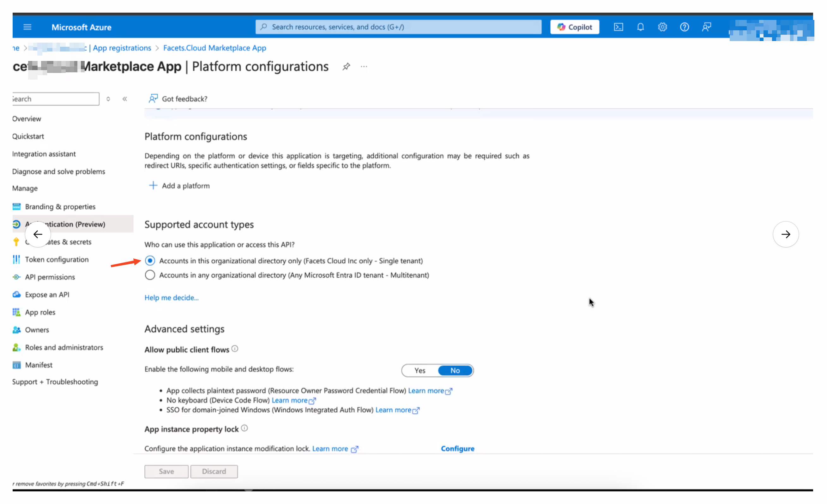Viewport: 827px width, 504px height.
Task: Open the help question mark icon
Action: pos(684,27)
